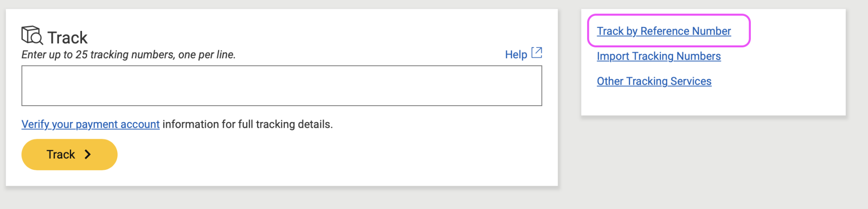Click the Track heading text

(x=67, y=38)
